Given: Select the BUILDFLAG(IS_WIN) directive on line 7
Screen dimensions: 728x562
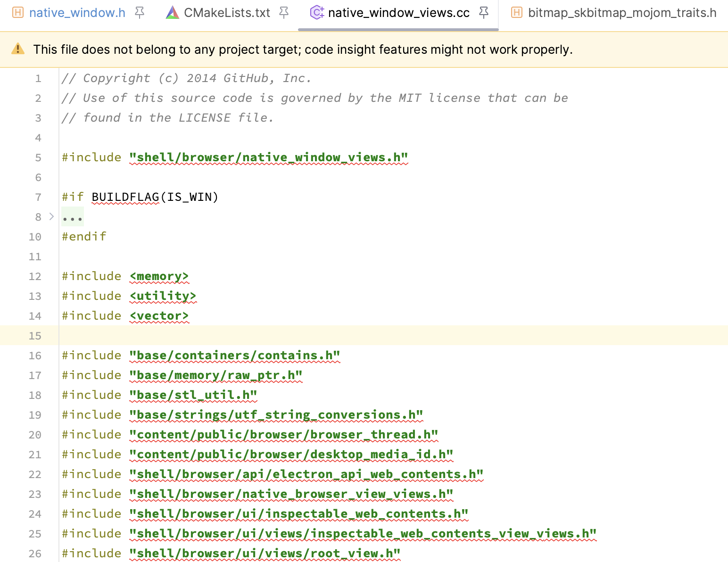Looking at the screenshot, I should 155,197.
